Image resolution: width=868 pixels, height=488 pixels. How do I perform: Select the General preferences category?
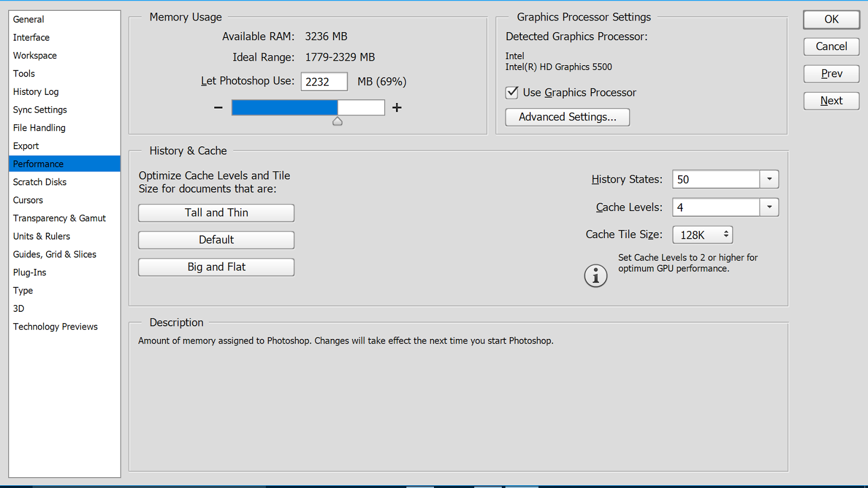pos(65,20)
